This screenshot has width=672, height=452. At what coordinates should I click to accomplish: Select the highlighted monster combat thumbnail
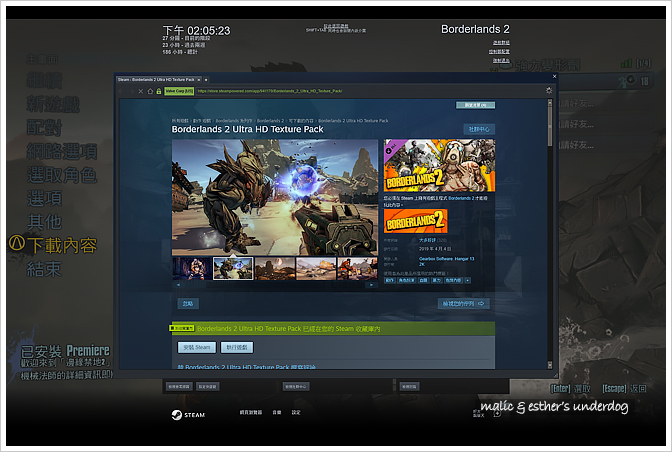point(233,269)
